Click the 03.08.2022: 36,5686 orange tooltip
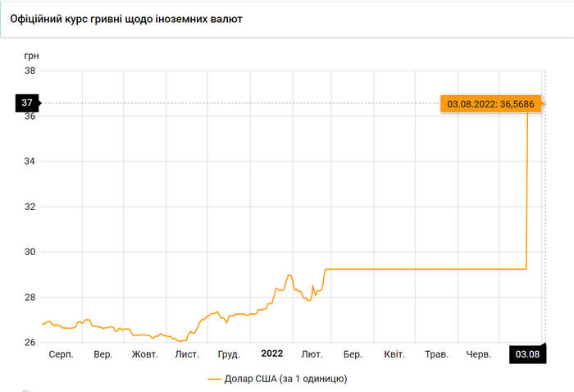Viewport: 574px width, 392px height. pos(489,104)
